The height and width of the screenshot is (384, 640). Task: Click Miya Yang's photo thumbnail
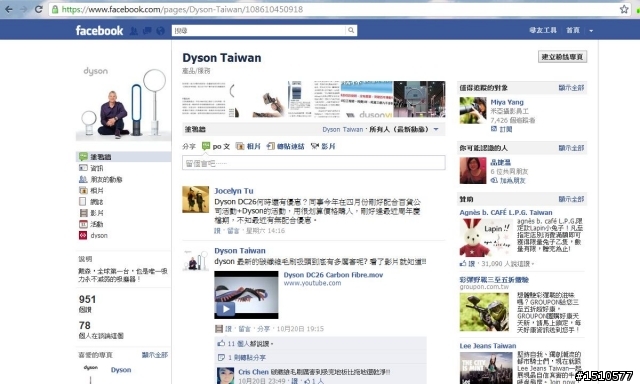tap(473, 110)
